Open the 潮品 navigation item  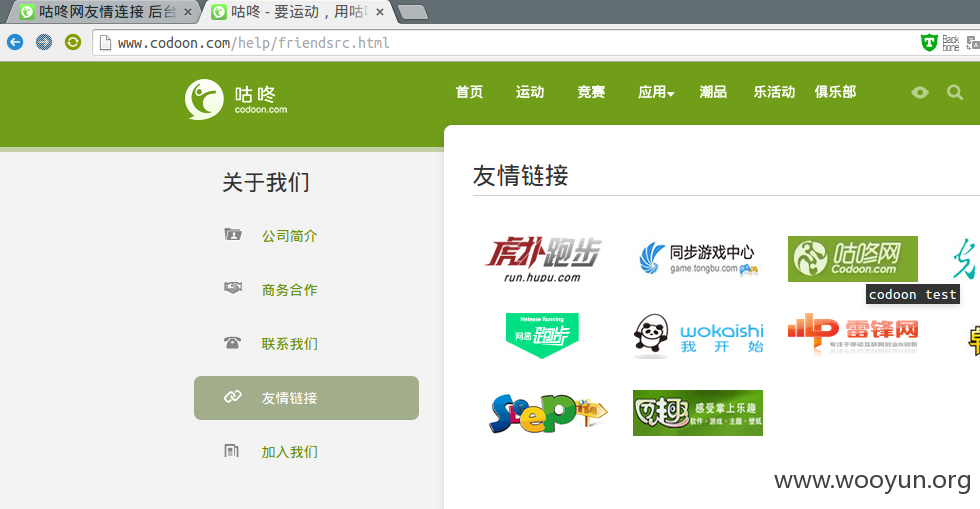coord(712,92)
